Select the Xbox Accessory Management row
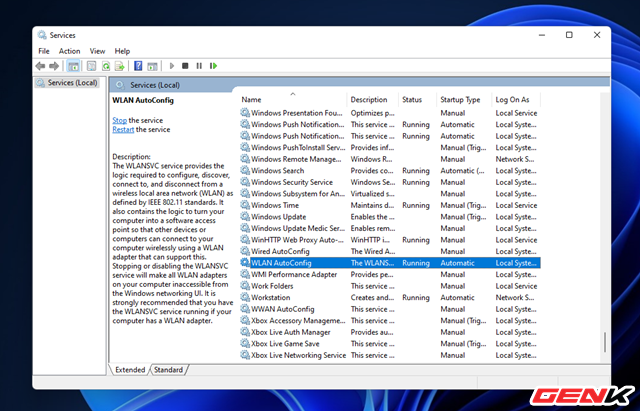This screenshot has height=411, width=640. point(390,320)
